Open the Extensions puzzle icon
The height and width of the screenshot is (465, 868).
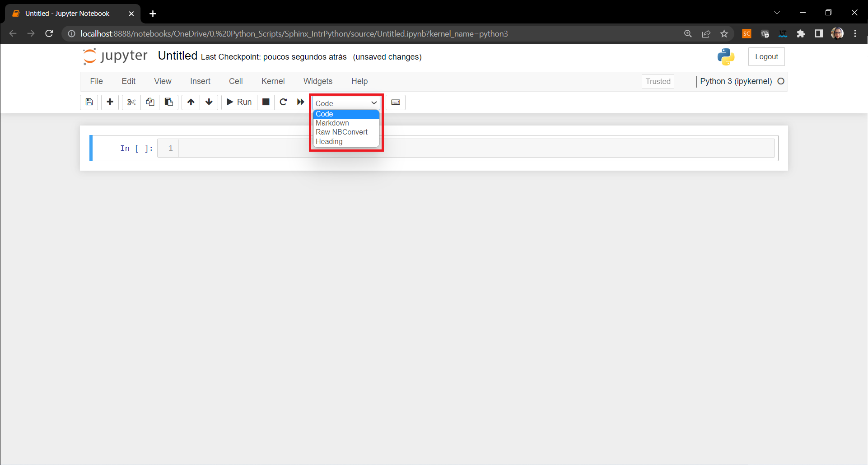click(801, 34)
